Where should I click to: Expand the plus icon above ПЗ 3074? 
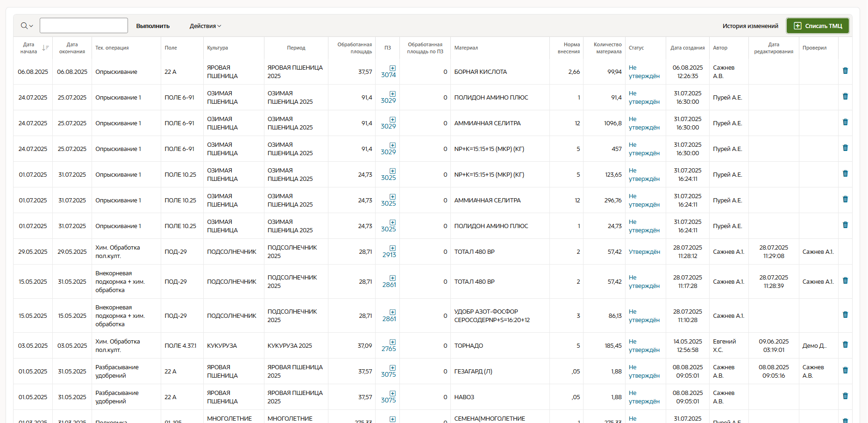point(392,68)
